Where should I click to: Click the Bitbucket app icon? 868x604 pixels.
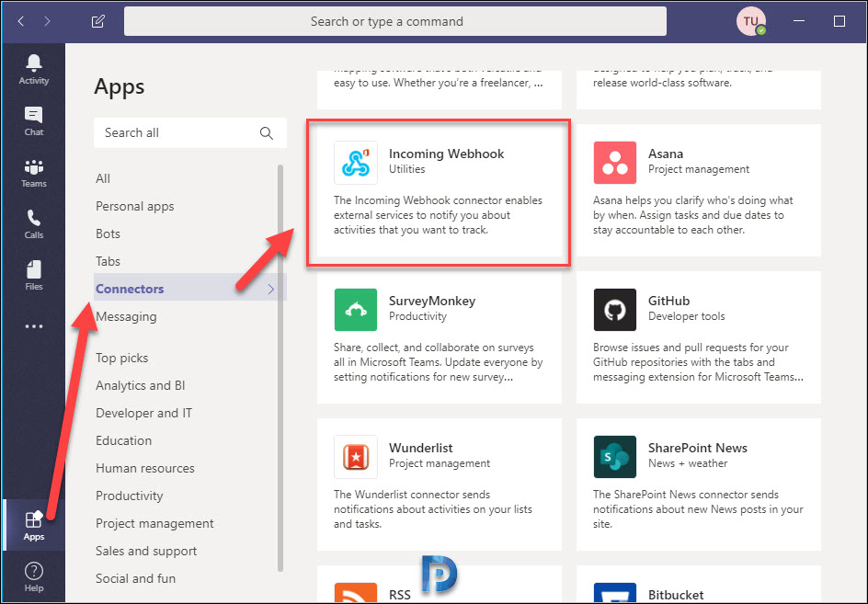(614, 592)
